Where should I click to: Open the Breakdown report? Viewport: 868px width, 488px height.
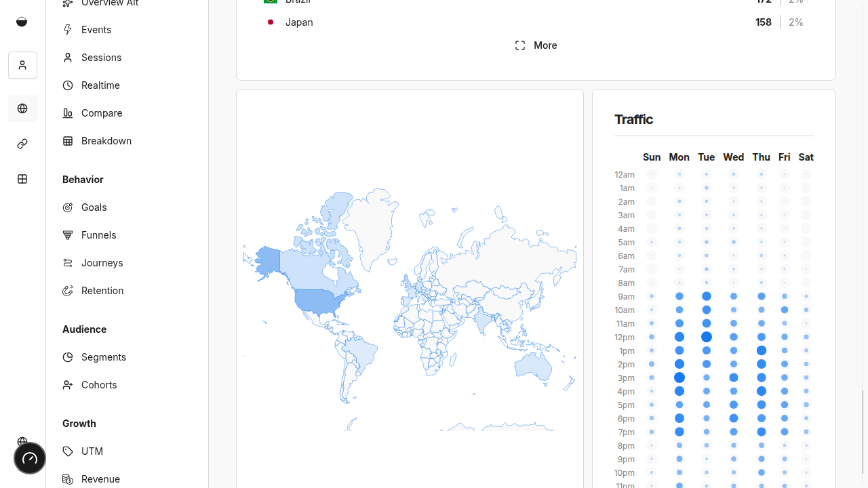click(x=106, y=141)
